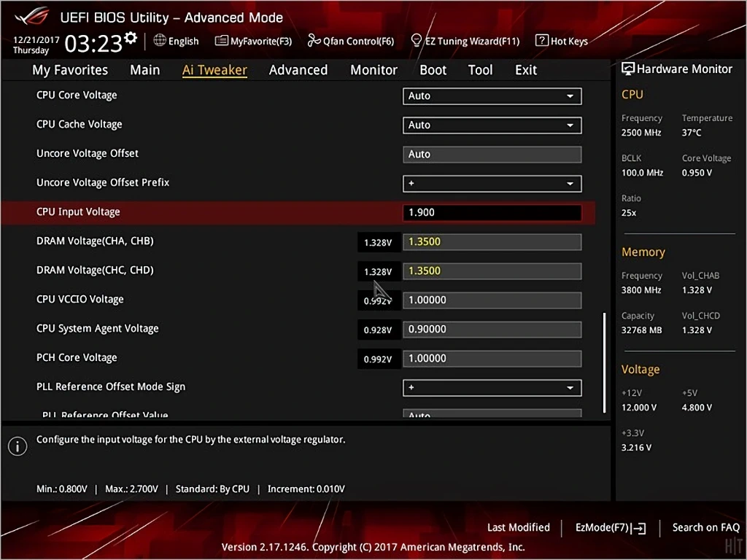The image size is (747, 560).
Task: Open the Advanced tab
Action: [298, 70]
